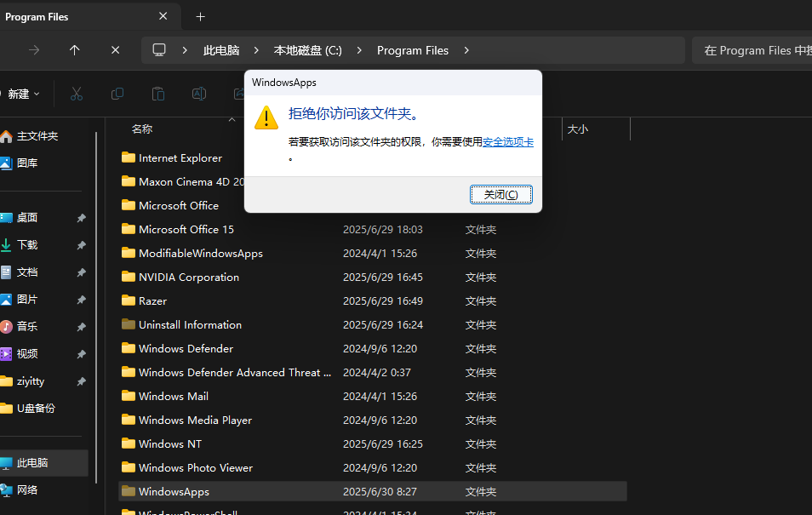This screenshot has height=515, width=812.
Task: Click the Rename icon in the toolbar
Action: [x=199, y=94]
